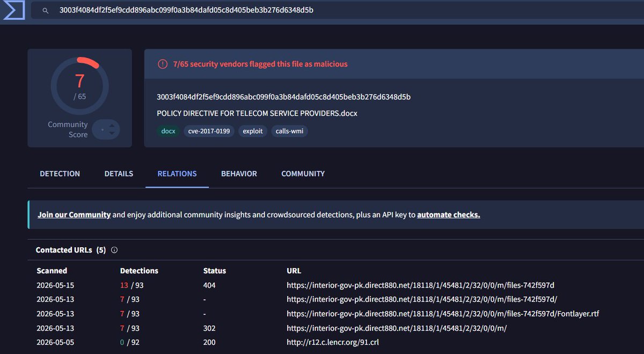The width and height of the screenshot is (644, 354).
Task: Click the file hash text in header
Action: pyautogui.click(x=283, y=97)
